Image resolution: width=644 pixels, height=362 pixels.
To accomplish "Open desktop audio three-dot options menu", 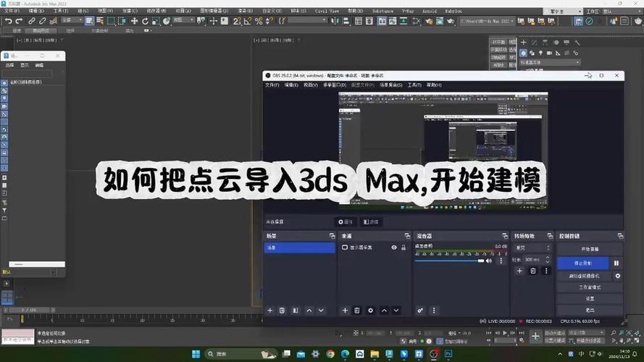I will (501, 261).
